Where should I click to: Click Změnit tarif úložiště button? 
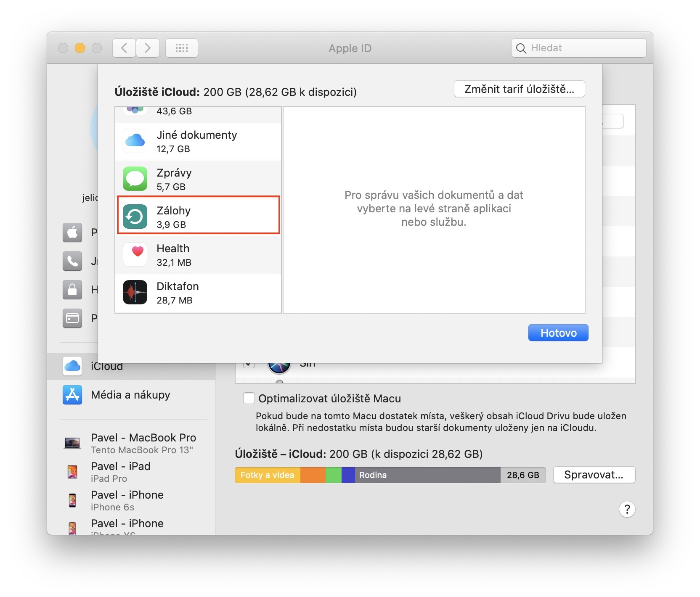519,89
